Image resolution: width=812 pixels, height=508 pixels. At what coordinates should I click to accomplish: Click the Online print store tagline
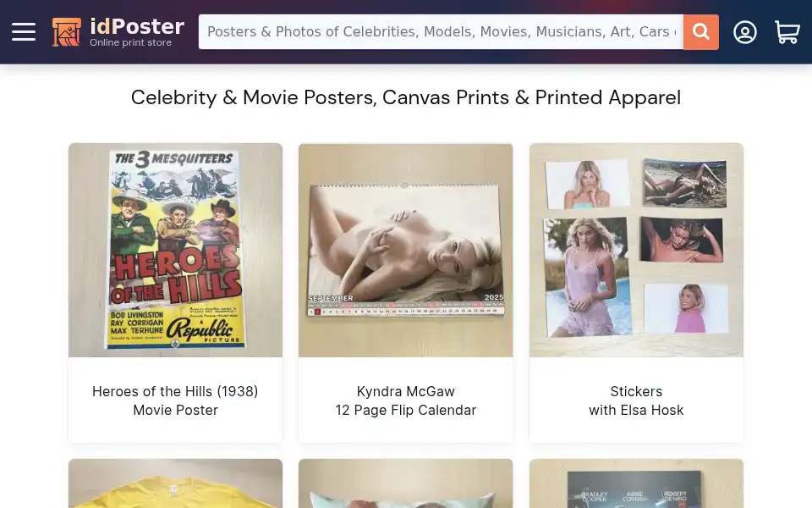point(130,42)
